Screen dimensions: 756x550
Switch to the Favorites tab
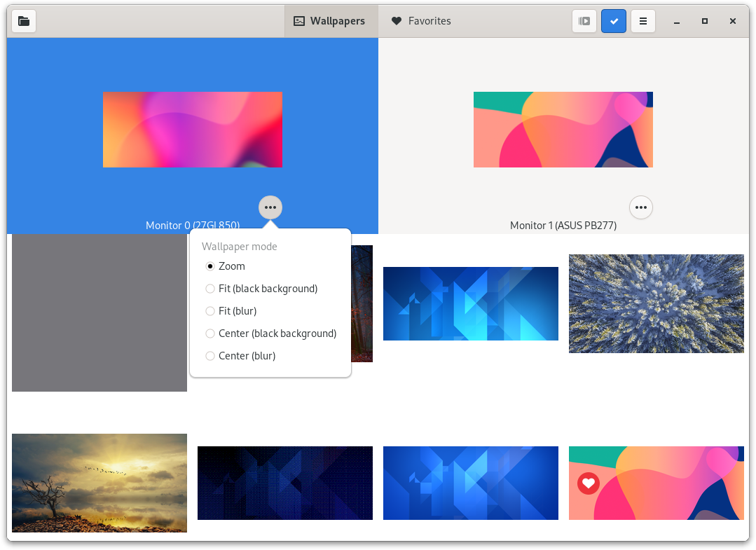[x=421, y=21]
